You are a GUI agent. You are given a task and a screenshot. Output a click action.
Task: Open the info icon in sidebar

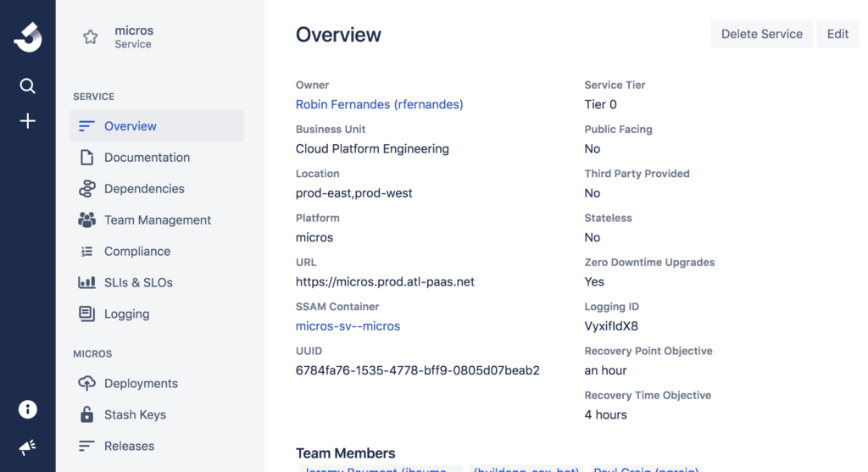(x=28, y=409)
